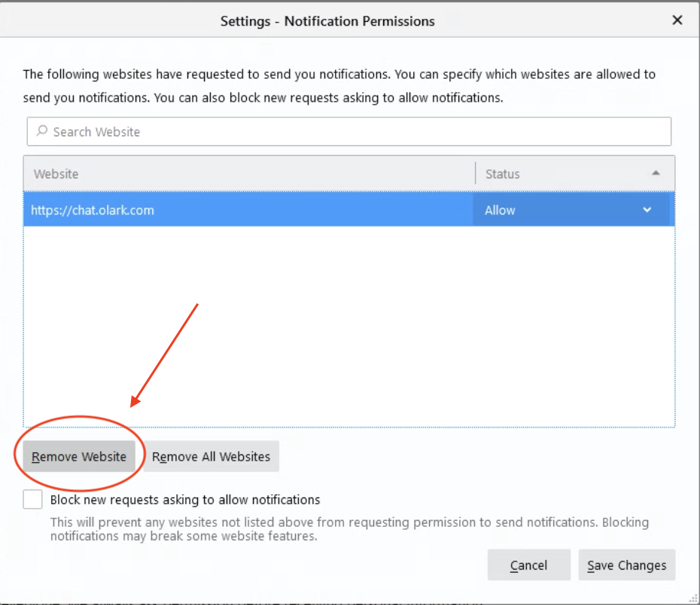Sort list by Website column header
700x605 pixels.
tap(248, 174)
